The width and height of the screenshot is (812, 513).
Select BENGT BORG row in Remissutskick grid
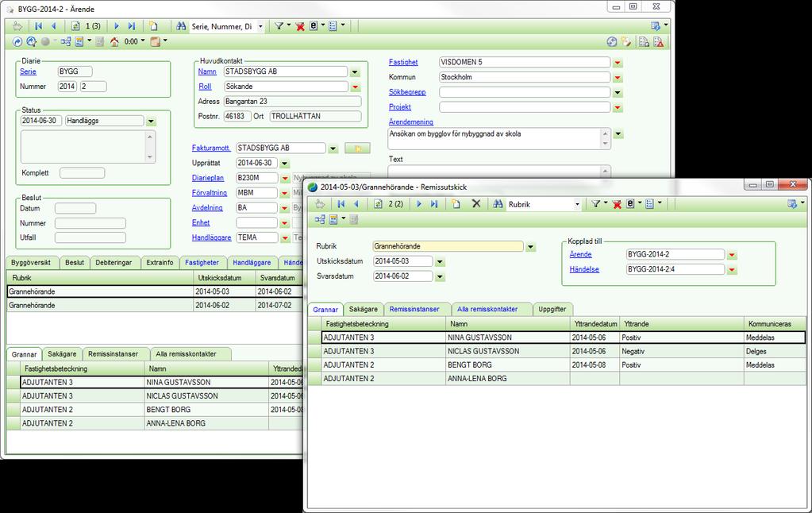(x=556, y=365)
